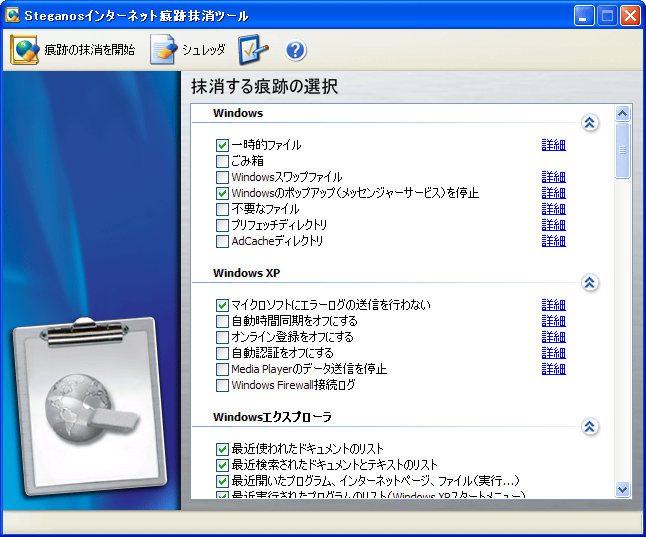Open the シュレッダ shredder tool
Image resolution: width=646 pixels, height=537 pixels.
(x=188, y=50)
